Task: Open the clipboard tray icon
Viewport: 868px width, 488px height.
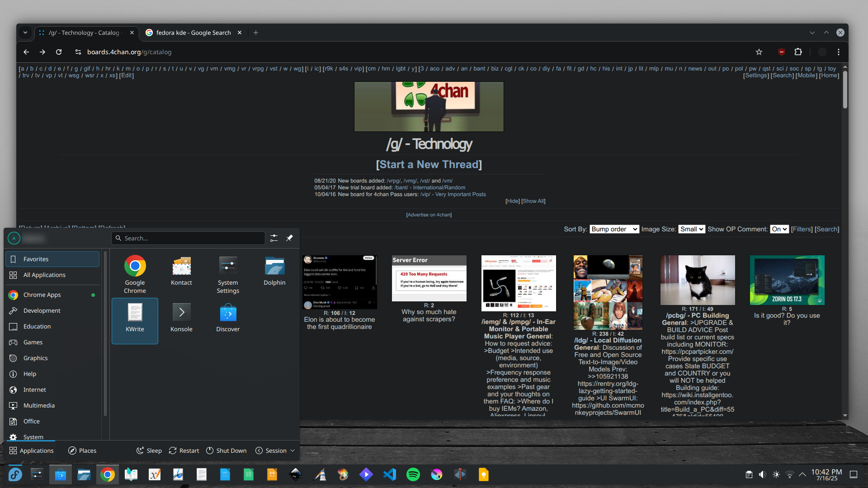Action: (749, 474)
